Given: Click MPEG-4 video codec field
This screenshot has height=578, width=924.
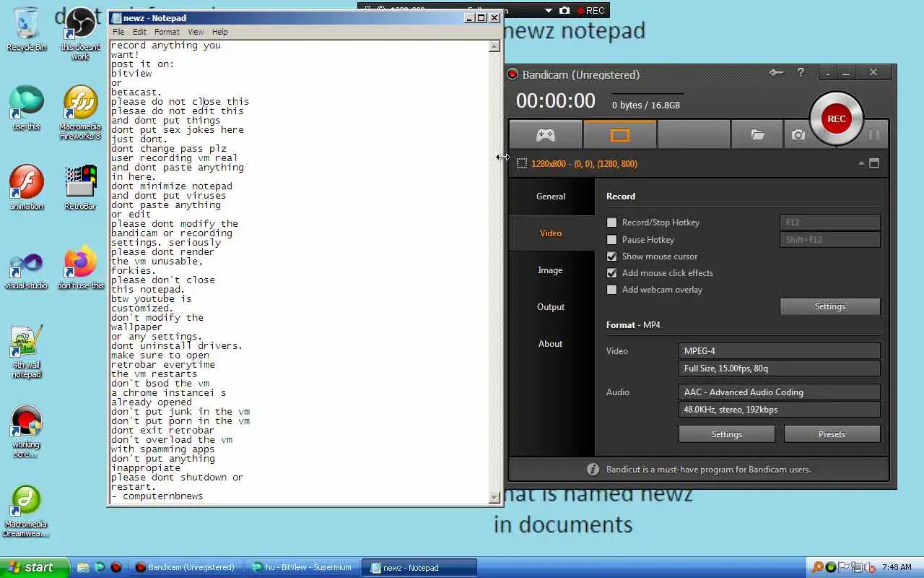Looking at the screenshot, I should [x=779, y=351].
